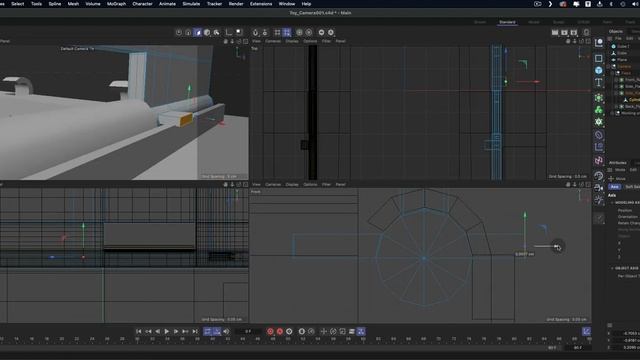Image resolution: width=640 pixels, height=360 pixels.
Task: Select the Soft Sel button in Attributes
Action: 632,187
